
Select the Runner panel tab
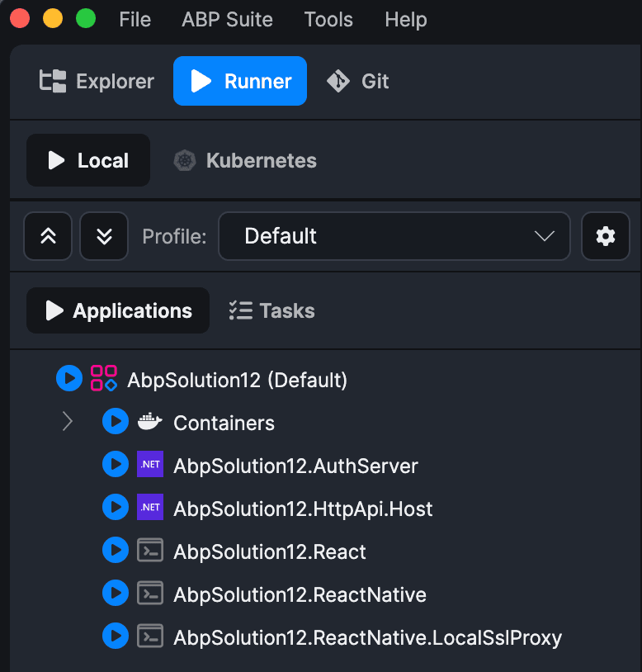(240, 81)
